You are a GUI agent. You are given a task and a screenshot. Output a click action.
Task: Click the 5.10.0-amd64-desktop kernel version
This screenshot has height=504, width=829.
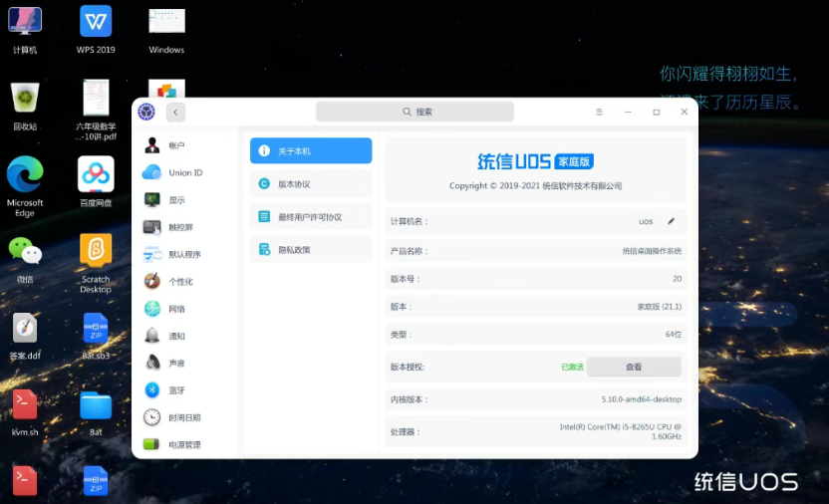click(x=642, y=399)
